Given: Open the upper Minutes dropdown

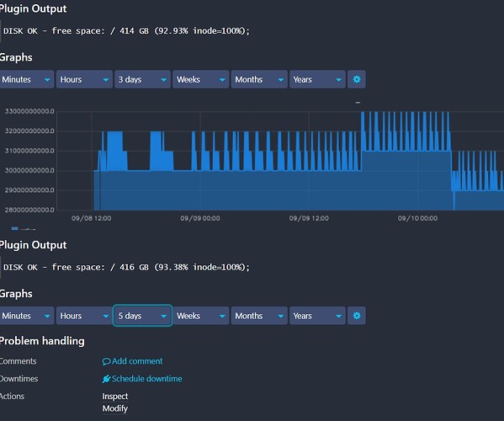Looking at the screenshot, I should coord(26,79).
